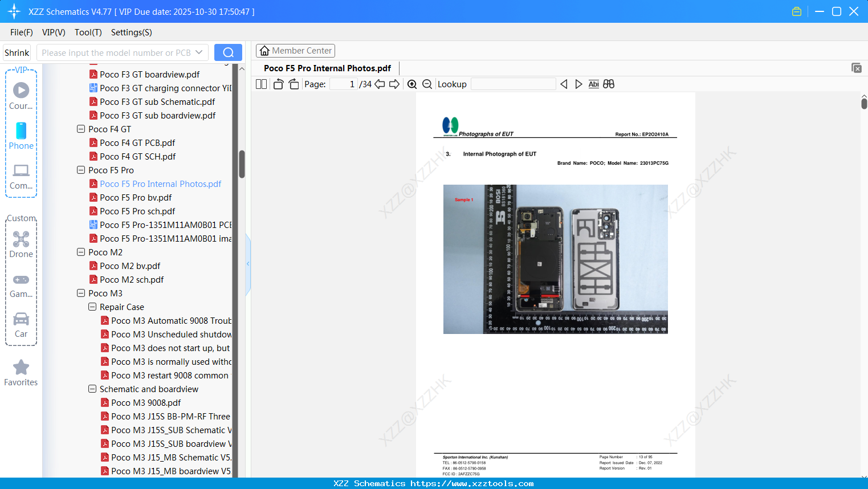This screenshot has width=868, height=489.
Task: Click the file tree scrollbar thumb
Action: click(242, 164)
